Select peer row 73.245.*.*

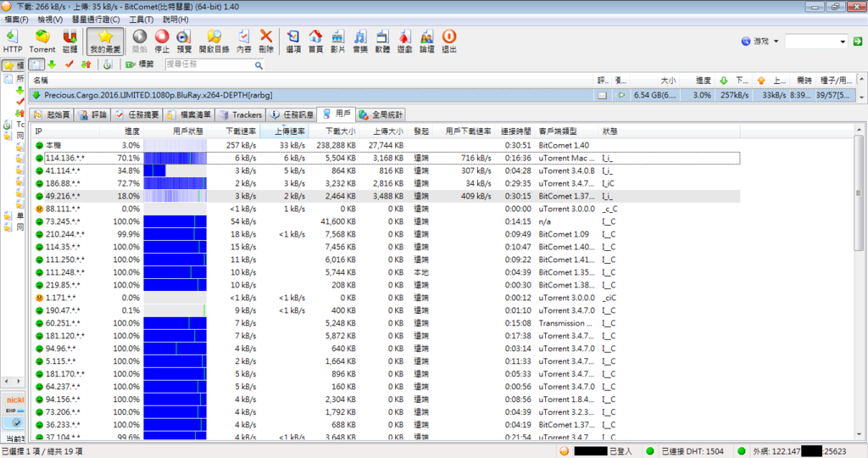tap(386, 221)
